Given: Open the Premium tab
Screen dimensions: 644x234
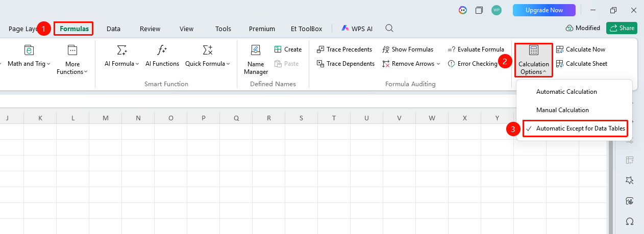Looking at the screenshot, I should tap(262, 29).
